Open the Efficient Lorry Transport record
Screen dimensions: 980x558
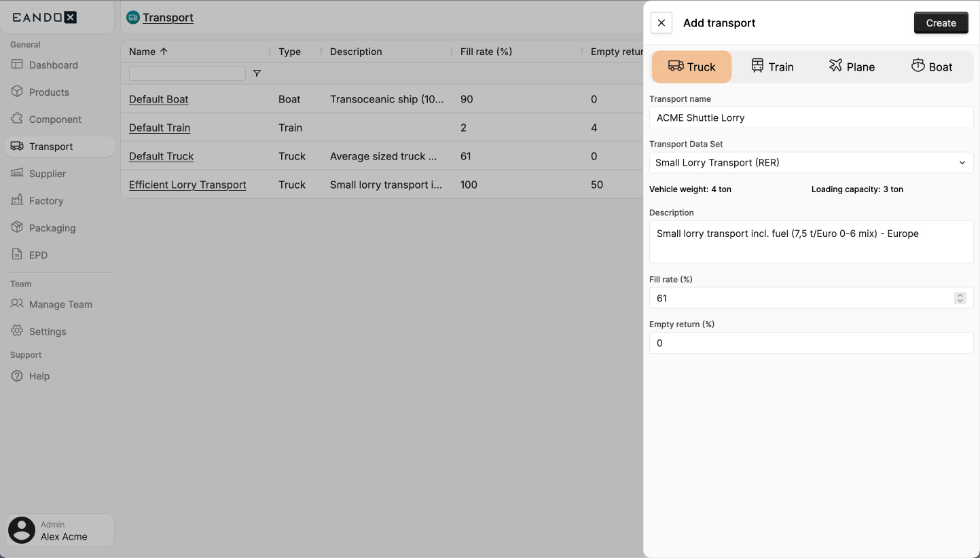click(x=187, y=185)
